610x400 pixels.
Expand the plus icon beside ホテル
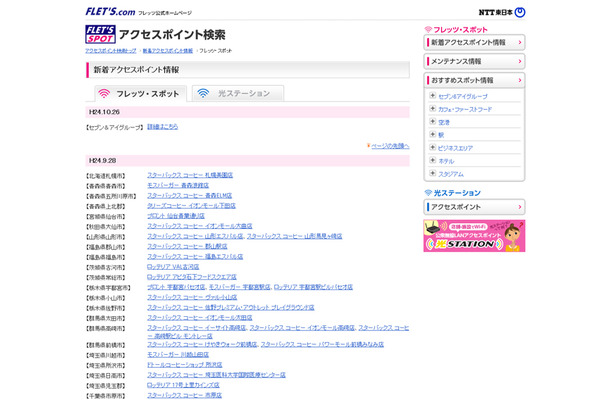point(432,160)
